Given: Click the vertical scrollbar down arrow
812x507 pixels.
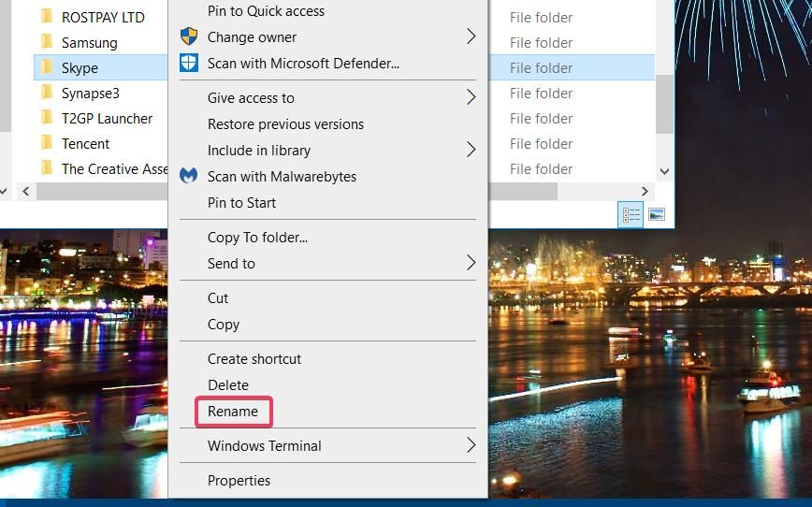Looking at the screenshot, I should (x=665, y=171).
